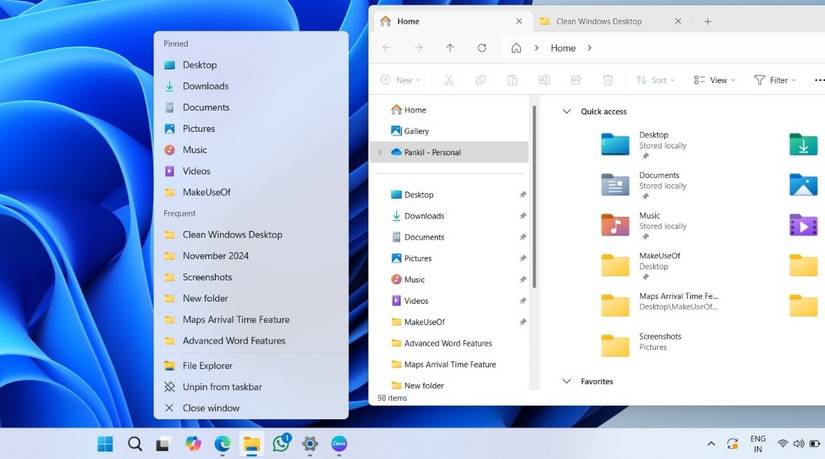
Task: Click the Paste toolbar icon
Action: (x=512, y=80)
